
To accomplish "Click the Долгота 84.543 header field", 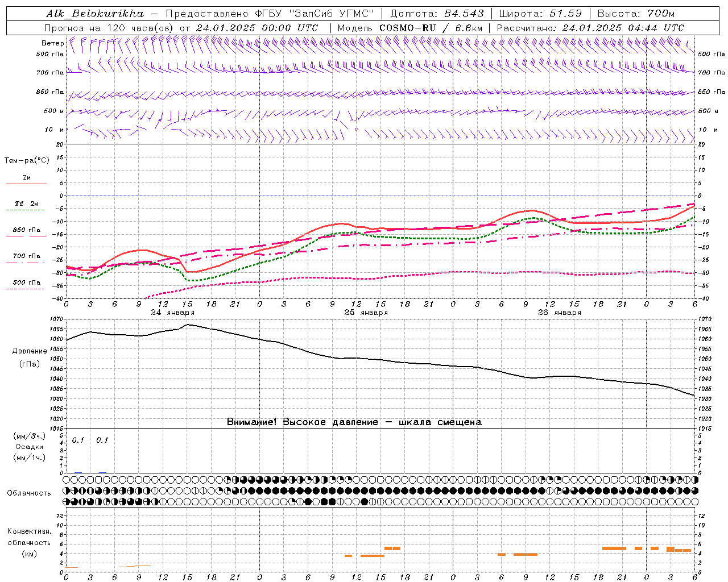I will point(436,14).
